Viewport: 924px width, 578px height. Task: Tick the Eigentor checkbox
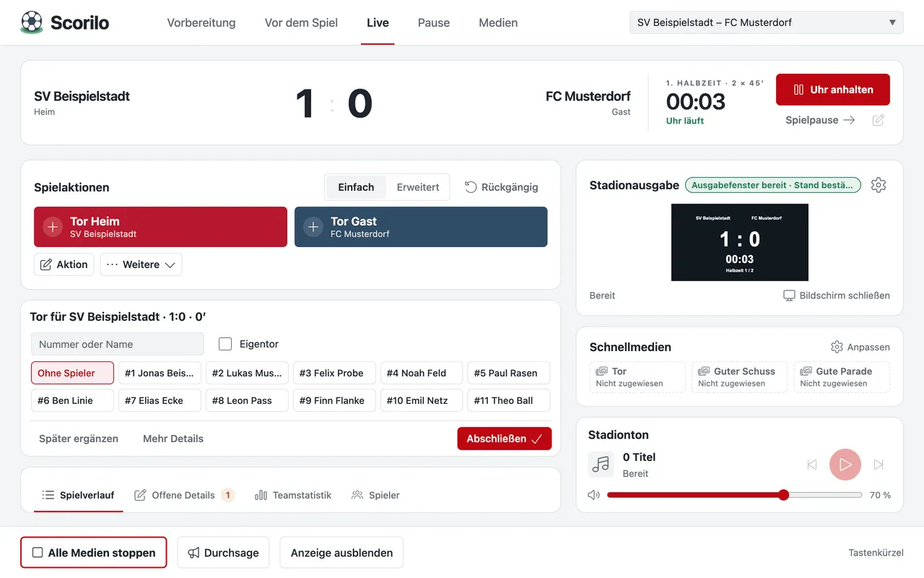coord(225,344)
